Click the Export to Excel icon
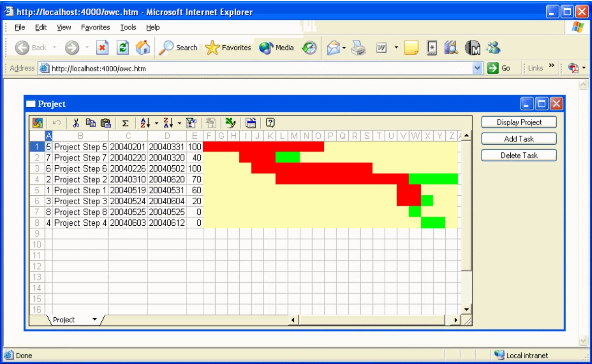This screenshot has width=592, height=364. click(230, 123)
